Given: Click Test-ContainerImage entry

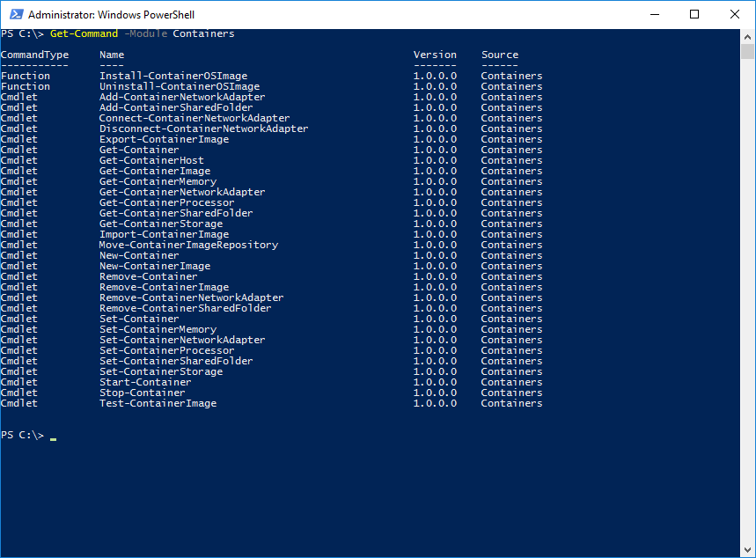Looking at the screenshot, I should click(x=158, y=404).
